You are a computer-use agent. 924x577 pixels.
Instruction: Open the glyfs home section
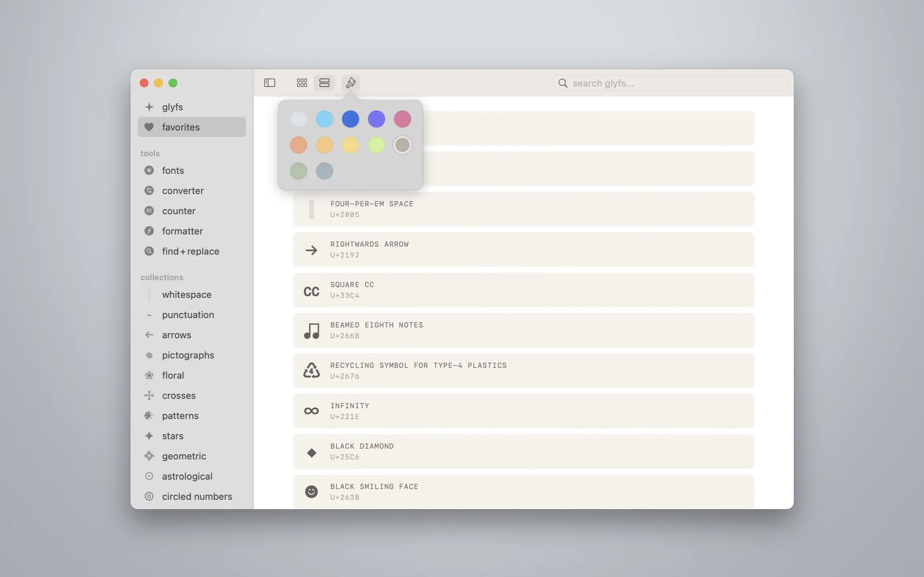click(172, 107)
